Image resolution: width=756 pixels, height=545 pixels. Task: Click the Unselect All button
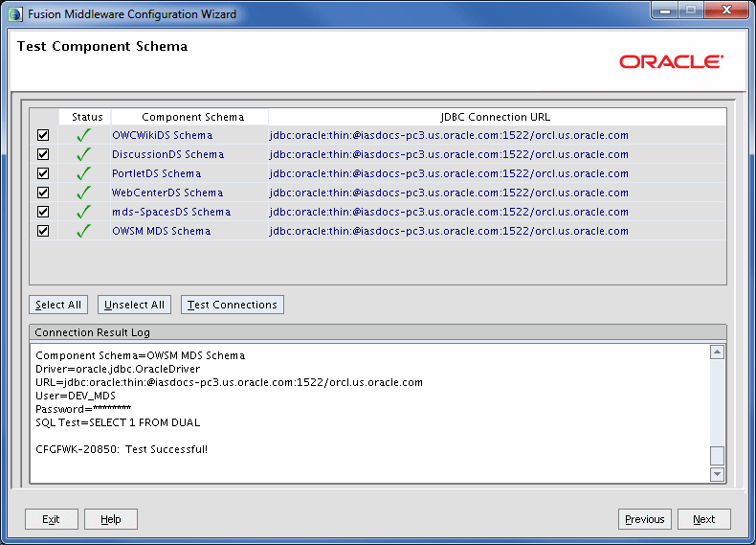(134, 305)
